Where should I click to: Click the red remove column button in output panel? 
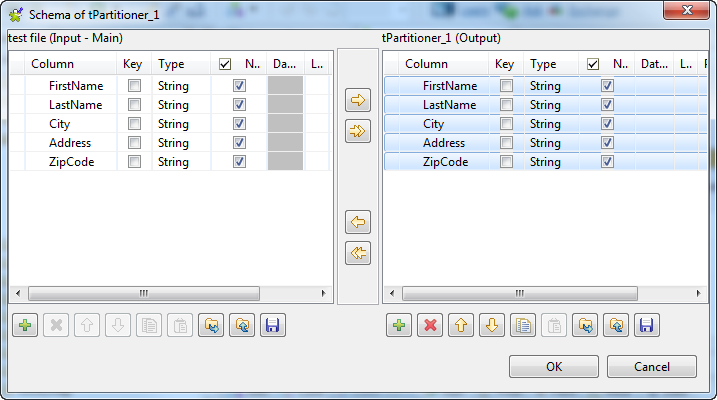click(x=429, y=326)
